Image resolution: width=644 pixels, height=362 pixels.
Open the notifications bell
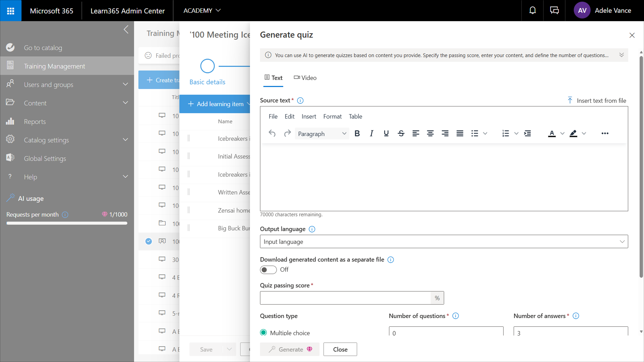(x=532, y=10)
